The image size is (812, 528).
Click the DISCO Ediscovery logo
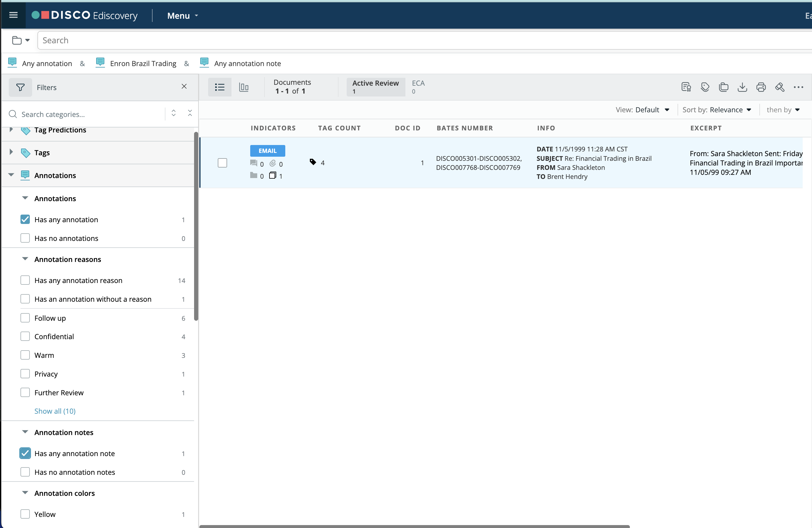pos(84,15)
